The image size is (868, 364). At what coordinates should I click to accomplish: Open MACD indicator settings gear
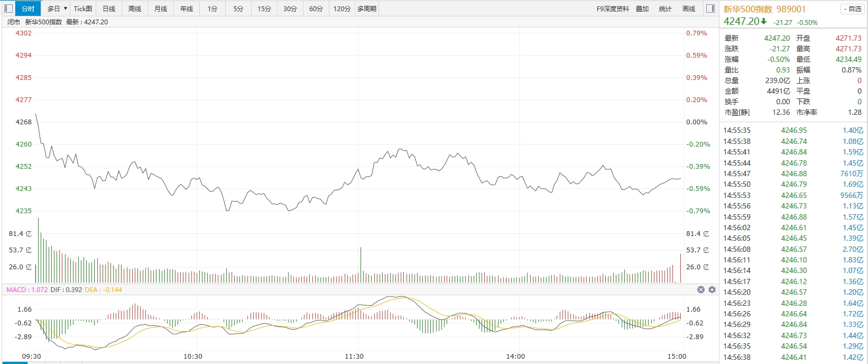tap(712, 289)
